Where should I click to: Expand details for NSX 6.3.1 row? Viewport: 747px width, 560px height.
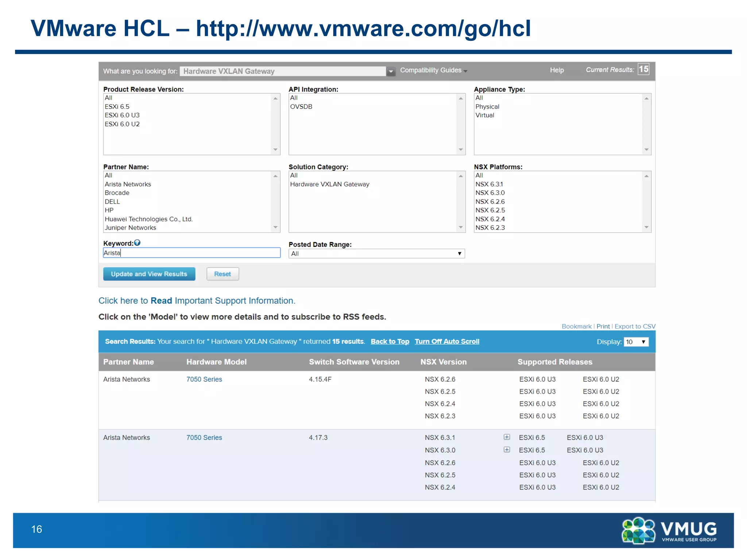[x=507, y=437]
